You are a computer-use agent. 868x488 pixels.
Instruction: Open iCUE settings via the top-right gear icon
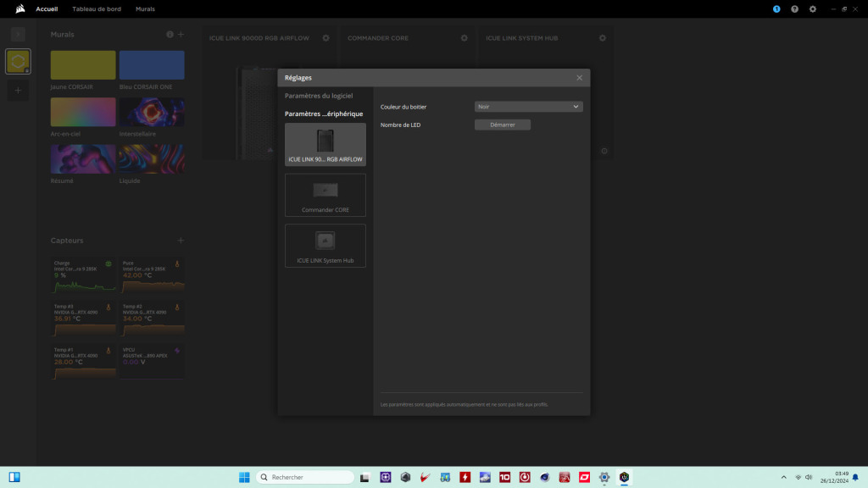tap(812, 9)
